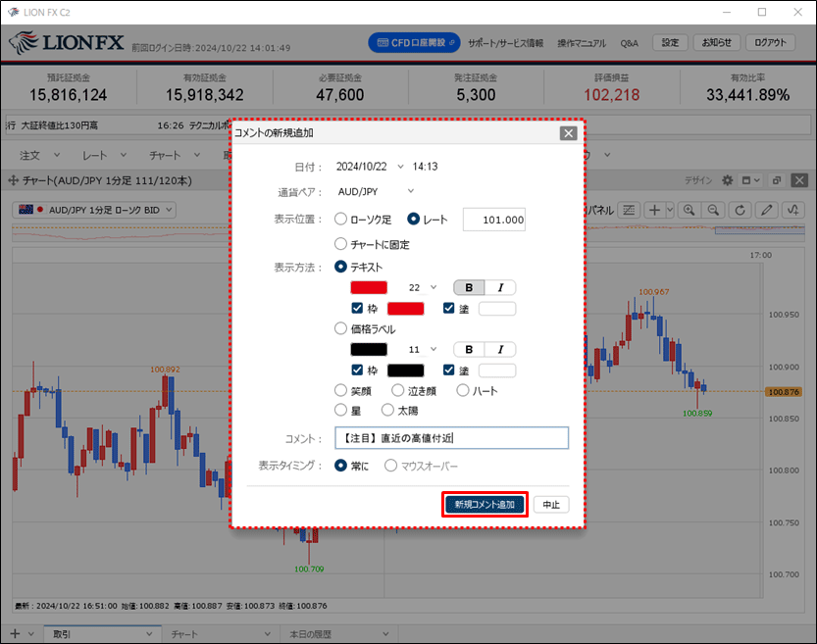This screenshot has width=817, height=644.
Task: Click the rate input field showing 101.000
Action: pyautogui.click(x=494, y=220)
